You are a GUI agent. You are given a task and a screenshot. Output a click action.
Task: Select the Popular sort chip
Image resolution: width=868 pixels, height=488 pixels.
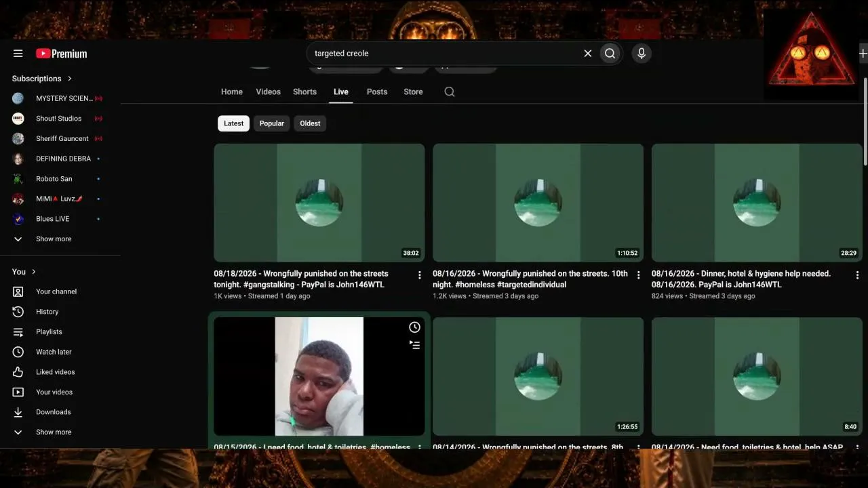click(x=271, y=123)
